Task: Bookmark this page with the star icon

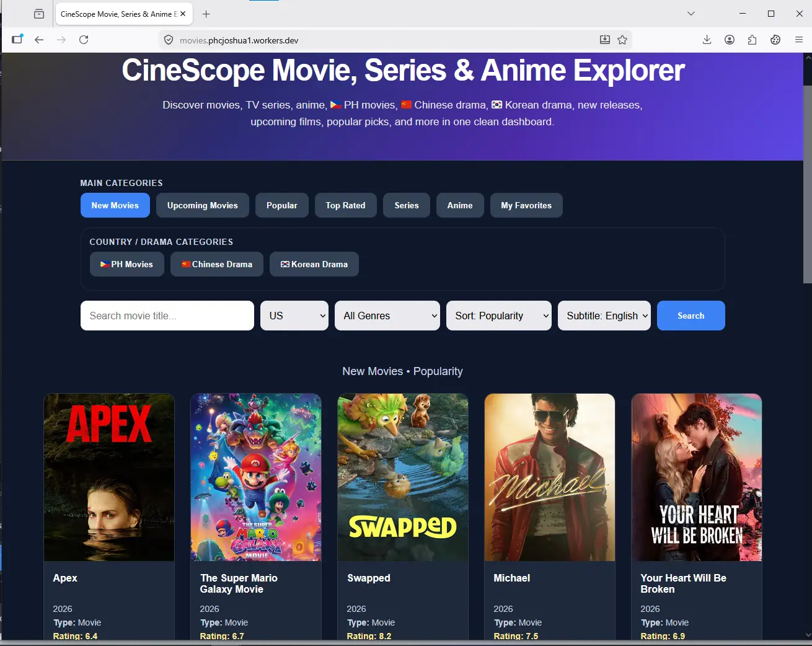Action: (x=622, y=40)
